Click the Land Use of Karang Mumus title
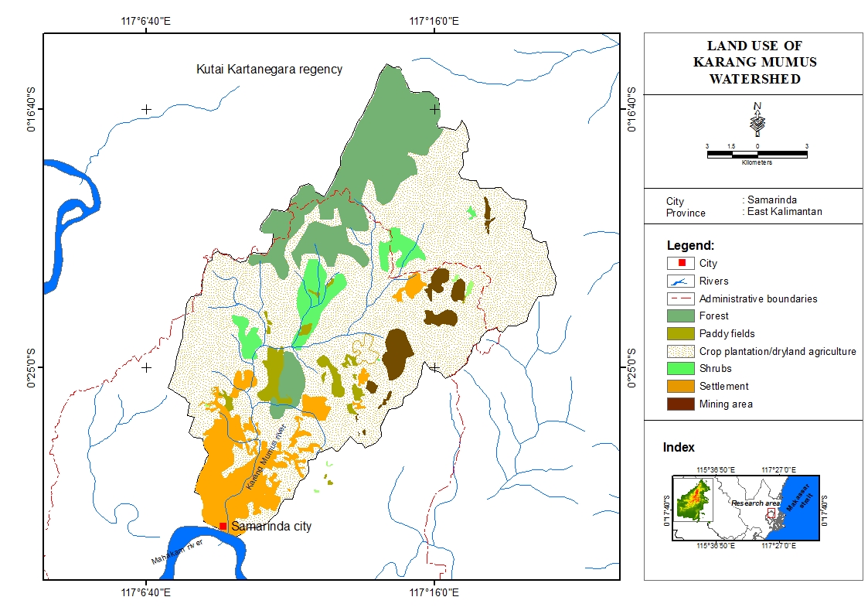Screen dimensions: 868x614 754,63
